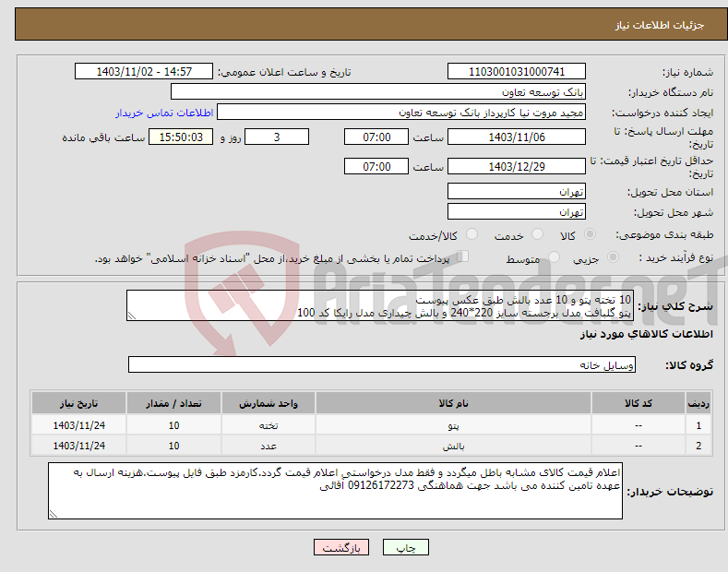Viewport: 728px width, 572px height.
Task: Click the بازگشت (back) button
Action: pos(341,547)
